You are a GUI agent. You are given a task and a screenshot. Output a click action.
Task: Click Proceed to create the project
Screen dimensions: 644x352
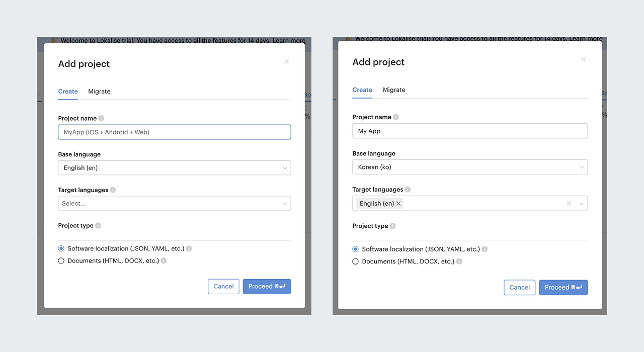267,286
